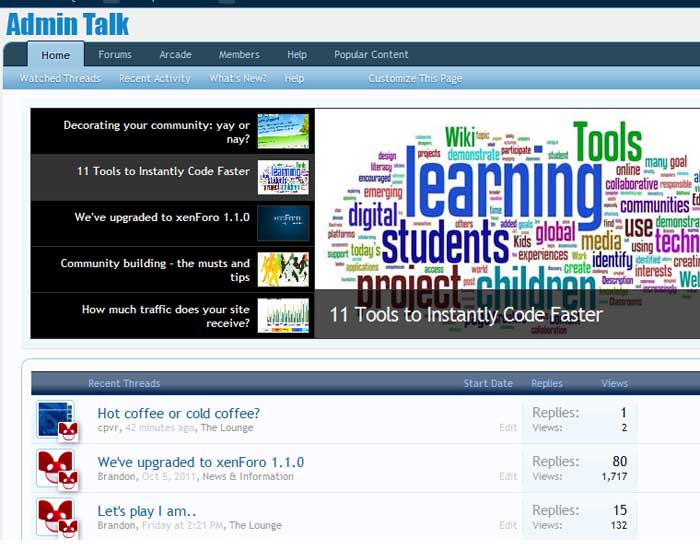The width and height of the screenshot is (700, 550).
Task: Select slider item We've upgraded to xenForo 1.1.0
Action: tap(172, 224)
